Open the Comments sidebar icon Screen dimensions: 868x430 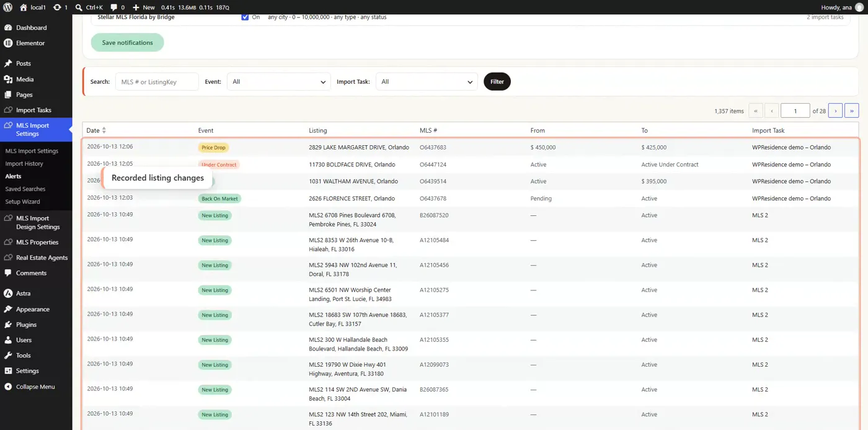pos(8,273)
